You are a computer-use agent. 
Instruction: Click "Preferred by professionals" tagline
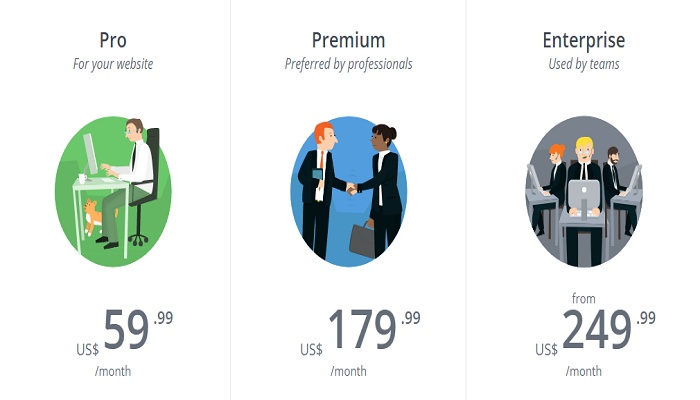tap(348, 65)
